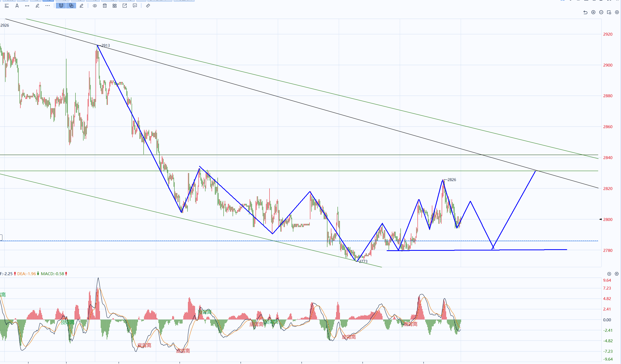
Task: Zoom in on chart with plus
Action: [593, 12]
